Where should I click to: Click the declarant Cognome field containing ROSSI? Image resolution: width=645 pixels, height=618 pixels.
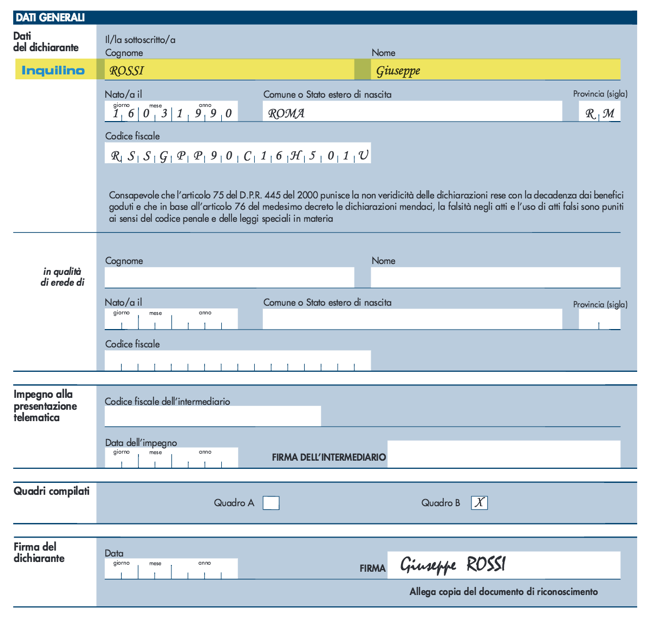tap(229, 70)
